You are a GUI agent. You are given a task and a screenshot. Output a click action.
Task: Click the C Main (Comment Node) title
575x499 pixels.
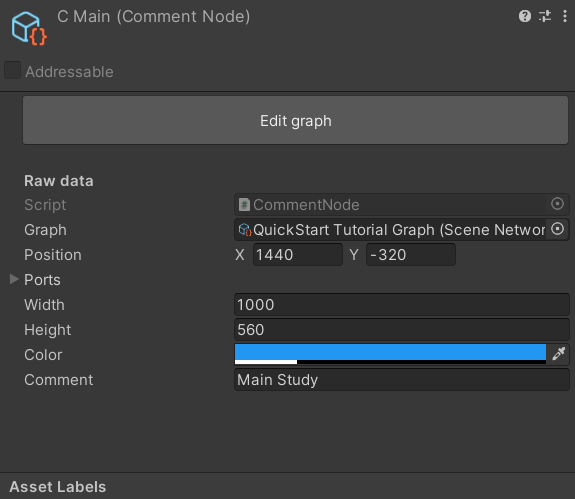click(x=154, y=17)
